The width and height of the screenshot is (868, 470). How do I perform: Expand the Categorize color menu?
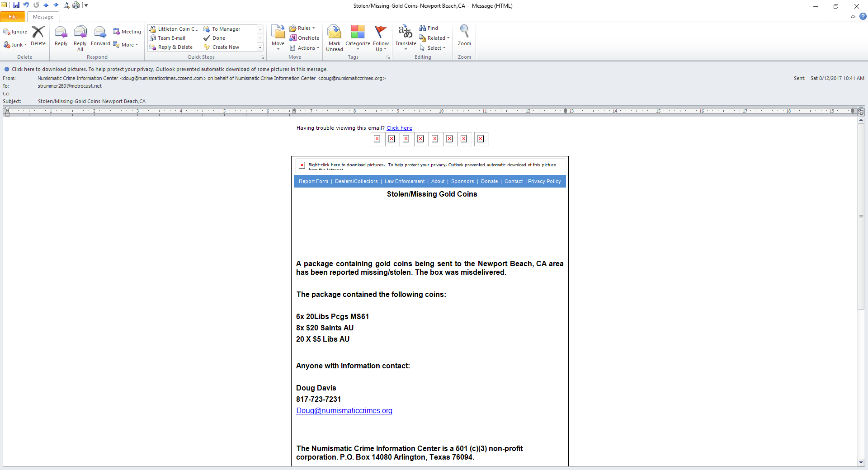tap(358, 38)
